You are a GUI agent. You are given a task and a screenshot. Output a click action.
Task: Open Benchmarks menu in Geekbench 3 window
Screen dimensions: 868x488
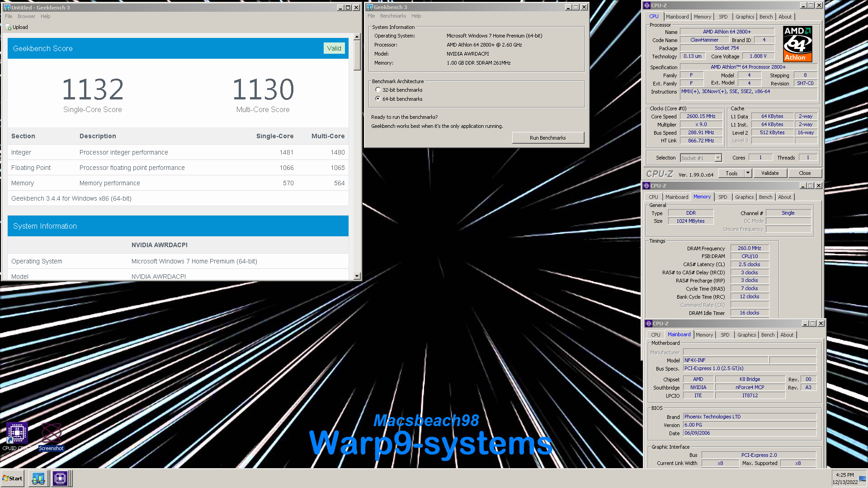(393, 16)
